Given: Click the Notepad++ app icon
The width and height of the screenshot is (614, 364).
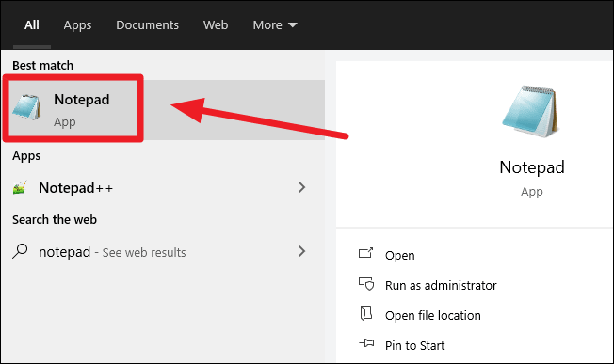Looking at the screenshot, I should tap(20, 188).
